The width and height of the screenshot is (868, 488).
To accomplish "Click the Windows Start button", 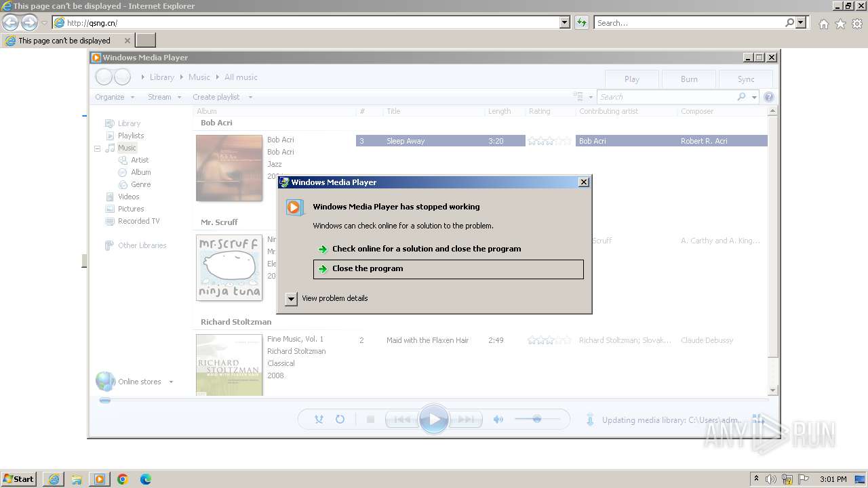I will (19, 479).
